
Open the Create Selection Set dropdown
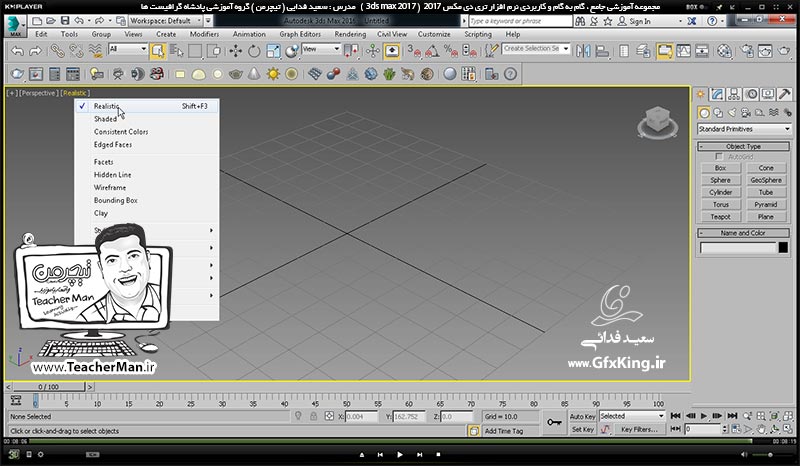536,48
